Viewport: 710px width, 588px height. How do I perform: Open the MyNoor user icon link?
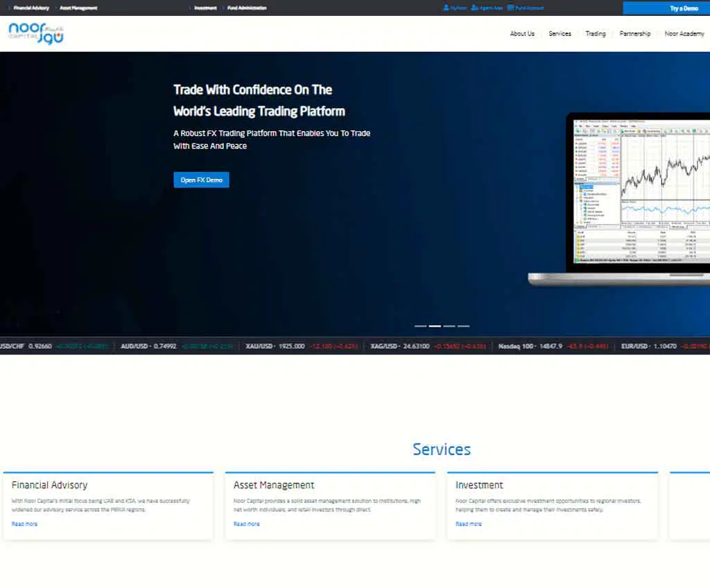click(x=455, y=8)
